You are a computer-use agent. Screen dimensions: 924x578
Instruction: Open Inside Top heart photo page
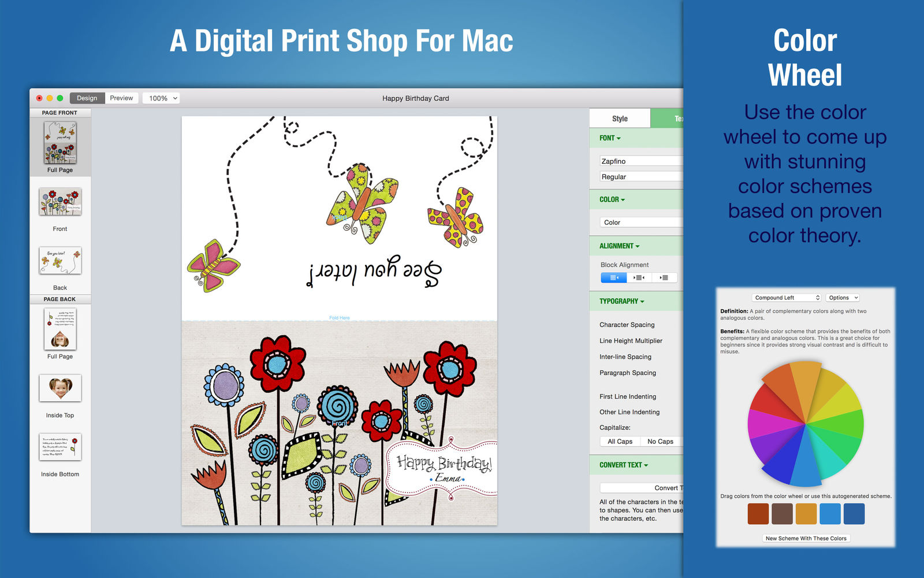tap(60, 388)
